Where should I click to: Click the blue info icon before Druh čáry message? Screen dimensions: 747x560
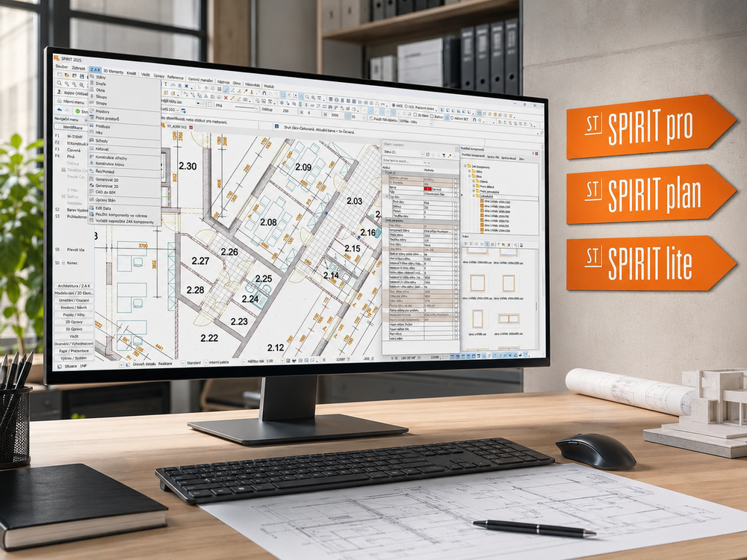(277, 126)
